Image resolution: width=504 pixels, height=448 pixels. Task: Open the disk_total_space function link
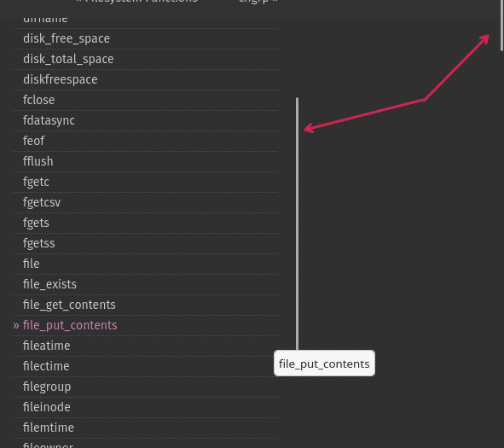point(68,59)
